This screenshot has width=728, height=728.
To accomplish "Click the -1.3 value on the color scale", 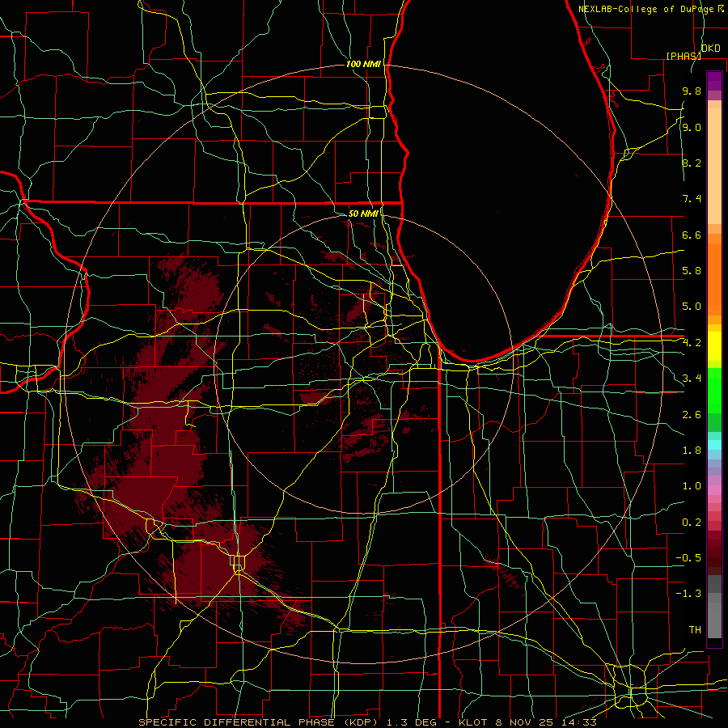I will (688, 594).
